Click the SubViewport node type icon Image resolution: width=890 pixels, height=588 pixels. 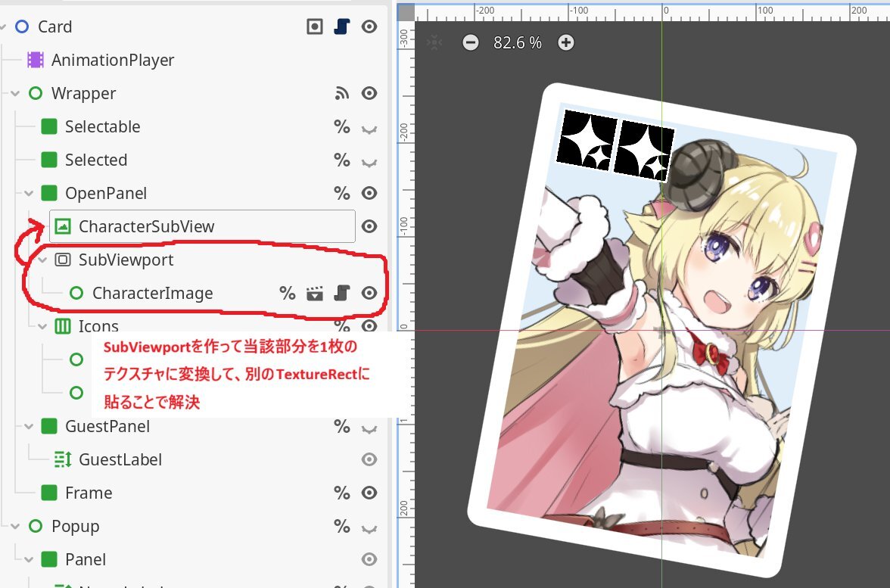click(x=62, y=260)
